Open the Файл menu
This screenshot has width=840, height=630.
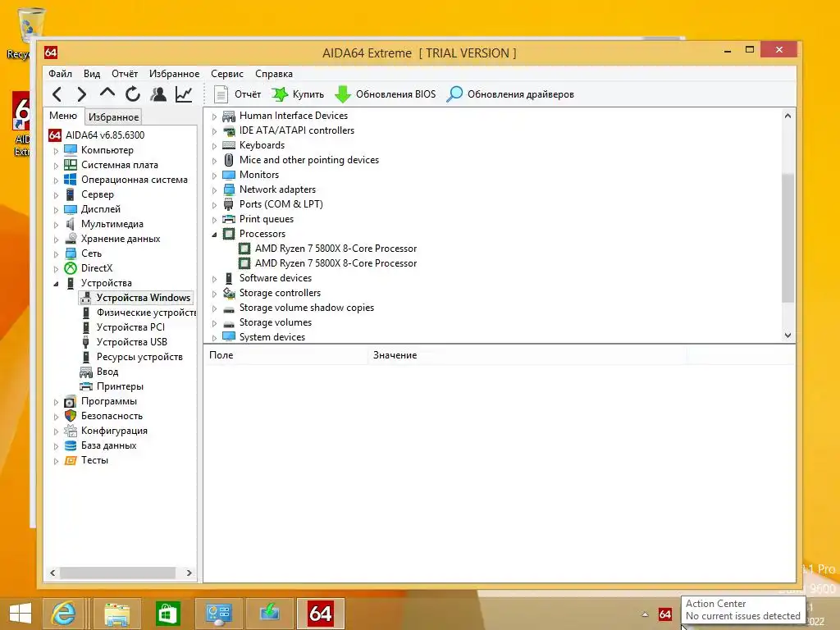coord(60,74)
